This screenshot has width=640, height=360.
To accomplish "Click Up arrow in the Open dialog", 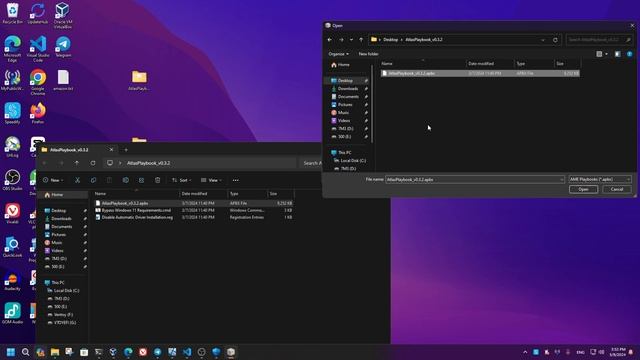I will [x=361, y=40].
